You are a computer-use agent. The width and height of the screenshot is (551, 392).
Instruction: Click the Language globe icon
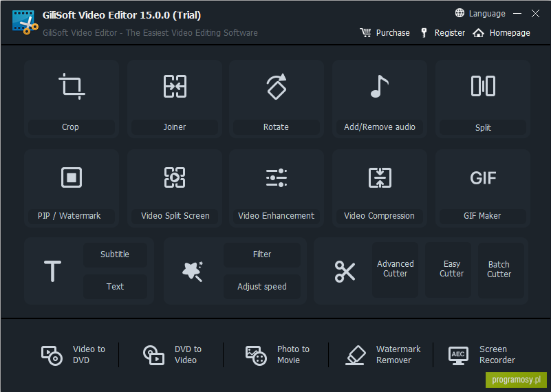[x=460, y=13]
